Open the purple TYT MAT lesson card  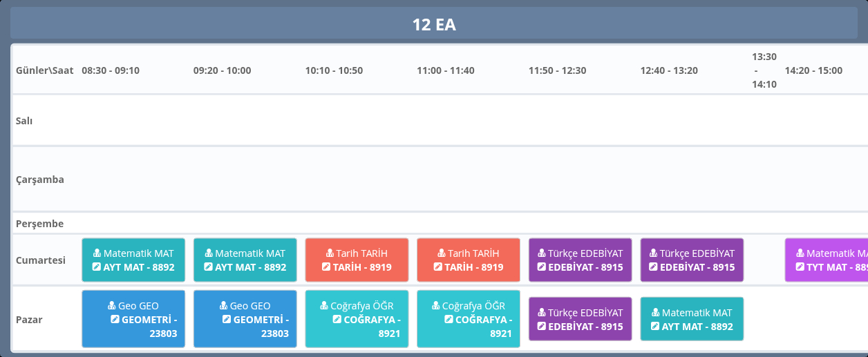[x=826, y=260]
